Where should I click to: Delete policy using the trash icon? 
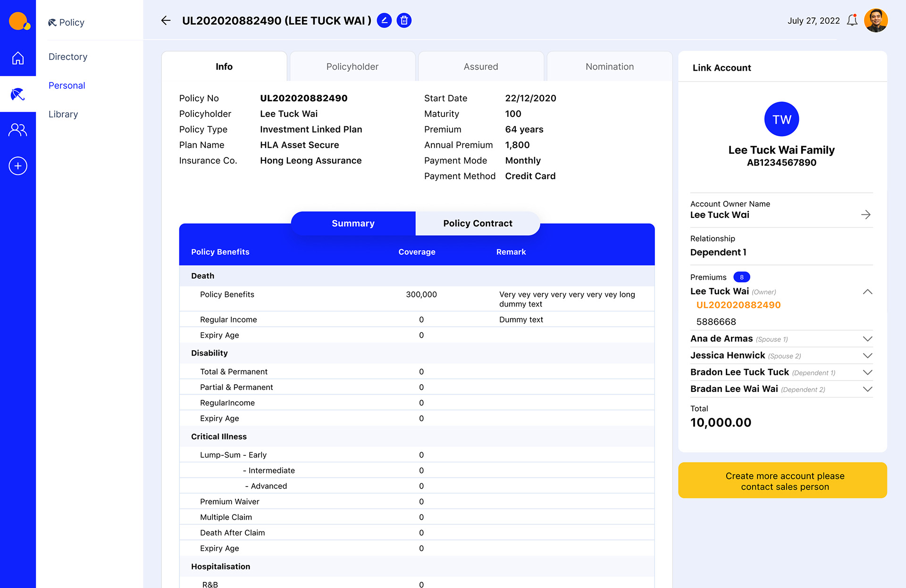404,21
